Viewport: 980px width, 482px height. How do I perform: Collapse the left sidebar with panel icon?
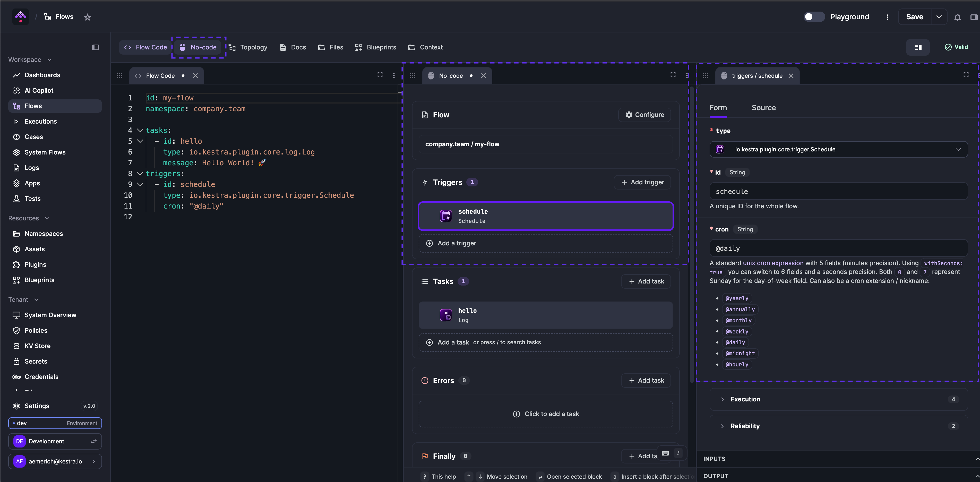[x=96, y=47]
